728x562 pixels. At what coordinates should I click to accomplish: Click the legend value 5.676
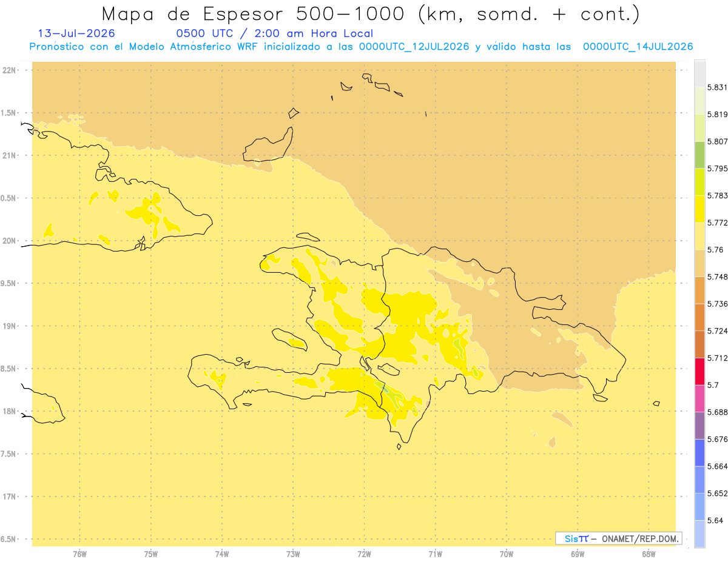tap(717, 439)
